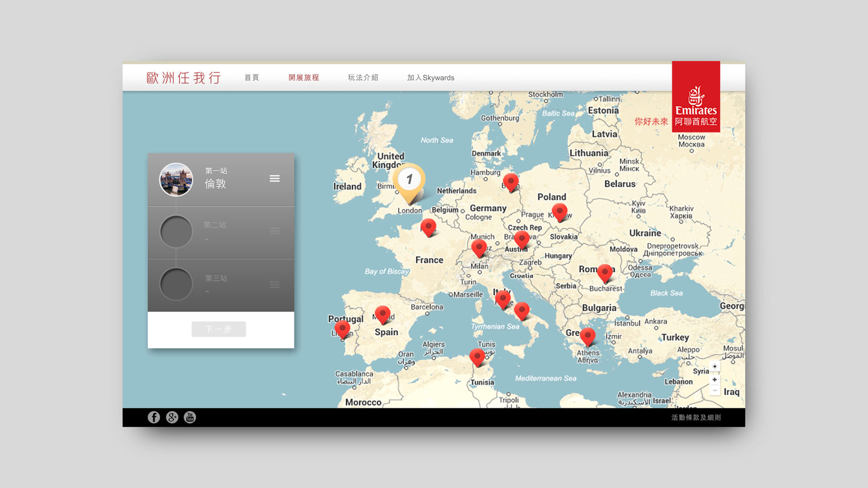The image size is (868, 488).
Task: Open the Facebook icon in the footer
Action: tap(154, 417)
